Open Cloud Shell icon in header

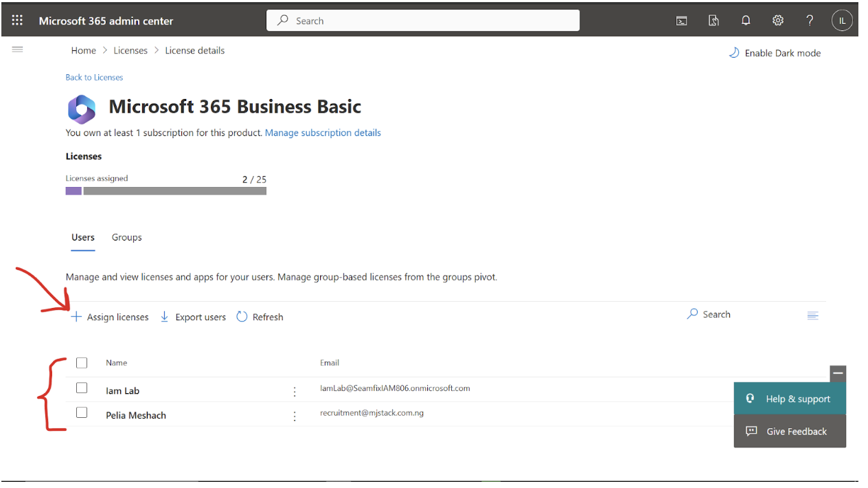click(681, 21)
